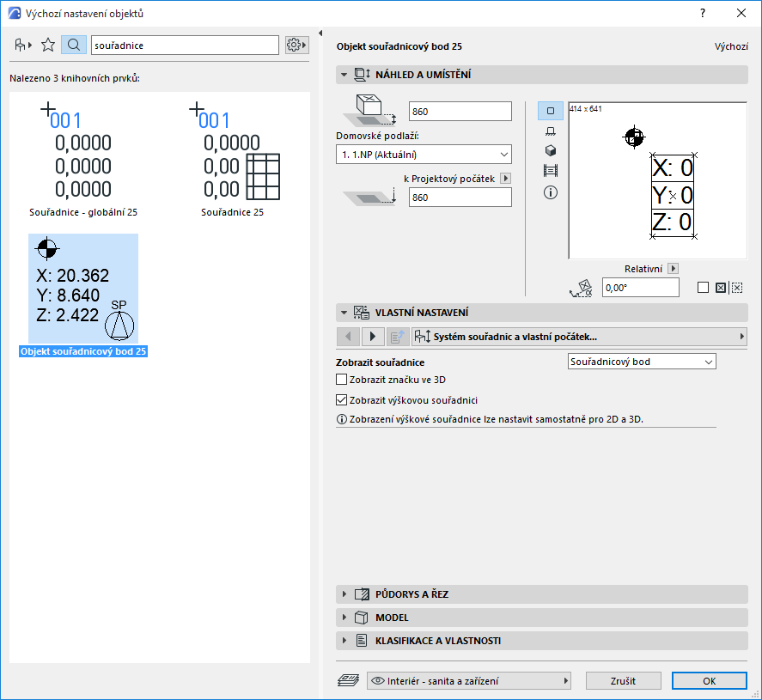This screenshot has height=700, width=762.
Task: Open Interiér - sanita a zařízení layer dropdown
Action: 469,680
